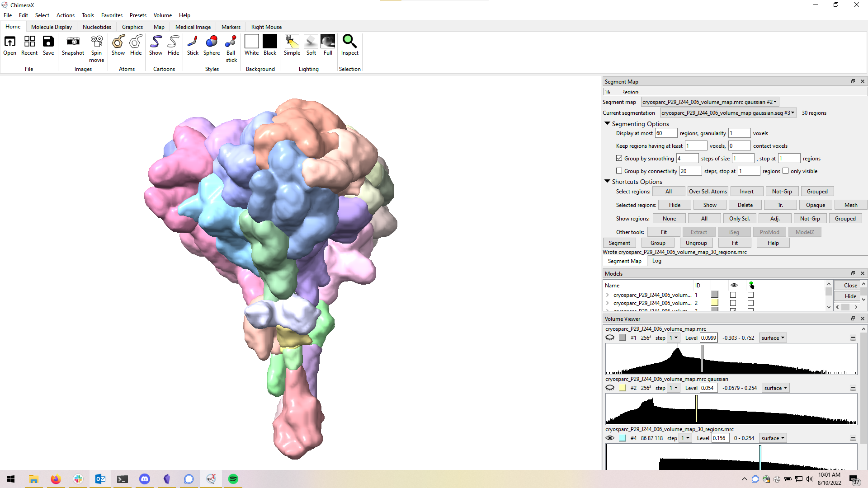This screenshot has width=868, height=488.
Task: Enable Group by connectivity checkbox
Action: (619, 171)
